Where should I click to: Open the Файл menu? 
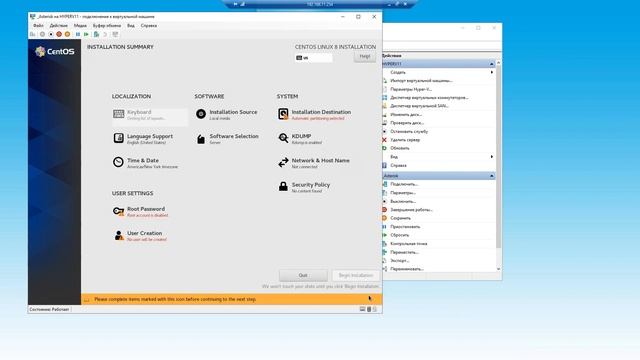coord(38,25)
